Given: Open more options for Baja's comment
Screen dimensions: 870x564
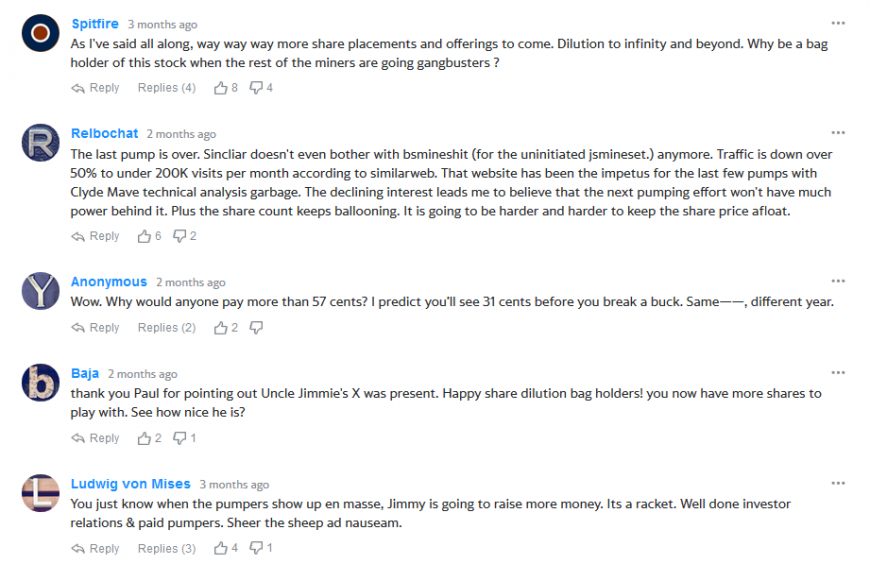Looking at the screenshot, I should point(838,372).
